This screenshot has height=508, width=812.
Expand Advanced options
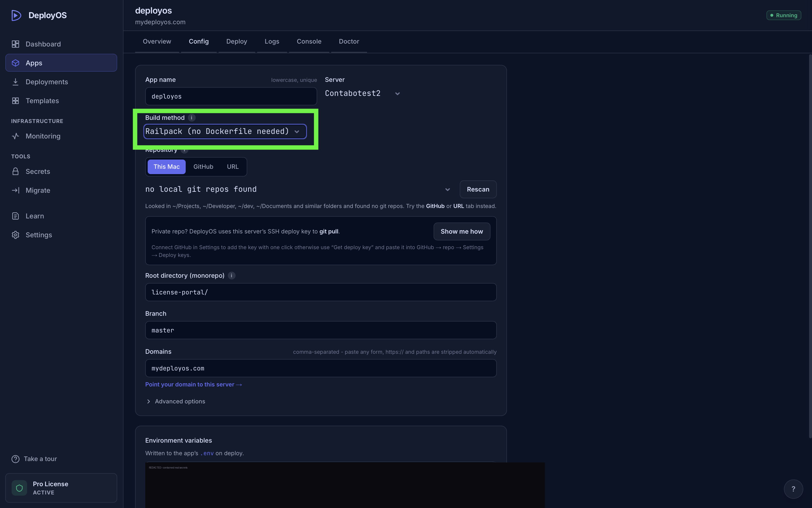click(176, 401)
